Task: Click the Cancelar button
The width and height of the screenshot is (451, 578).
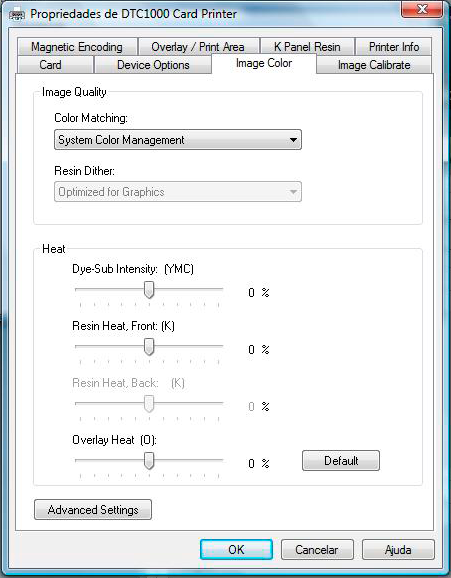Action: (317, 550)
